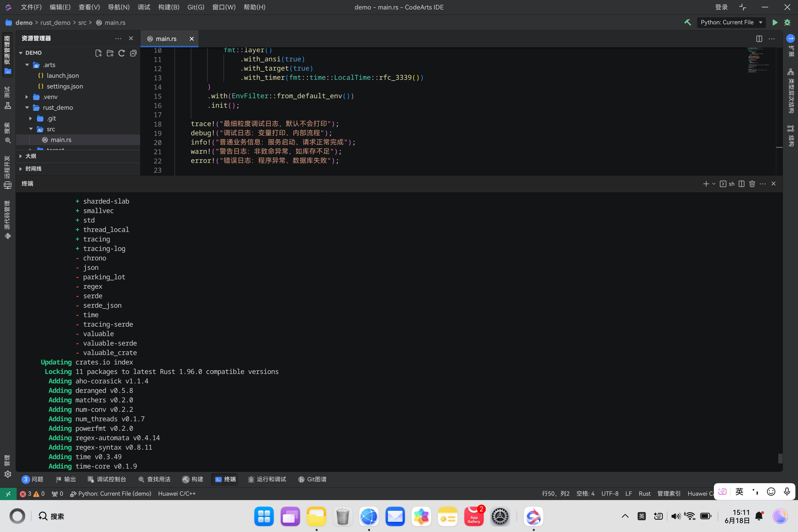Open the Type Hierarchy panel on right sidebar
Image resolution: width=798 pixels, height=532 pixels.
click(791, 91)
